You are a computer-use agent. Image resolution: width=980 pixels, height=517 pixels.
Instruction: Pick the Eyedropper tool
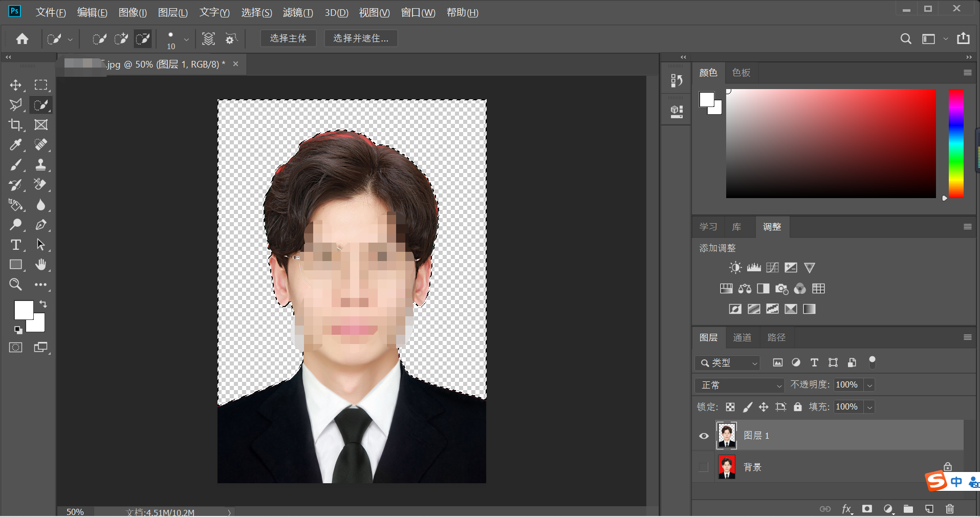[x=16, y=145]
